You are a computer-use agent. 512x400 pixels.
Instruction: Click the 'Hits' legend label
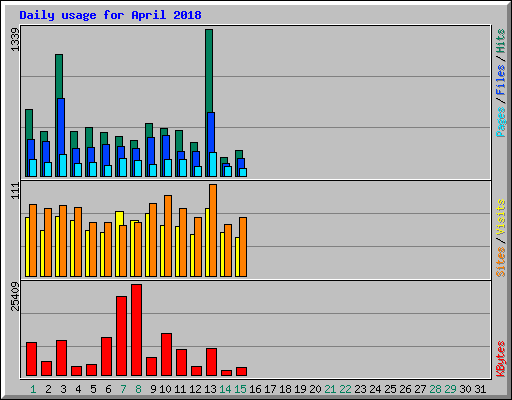point(500,41)
